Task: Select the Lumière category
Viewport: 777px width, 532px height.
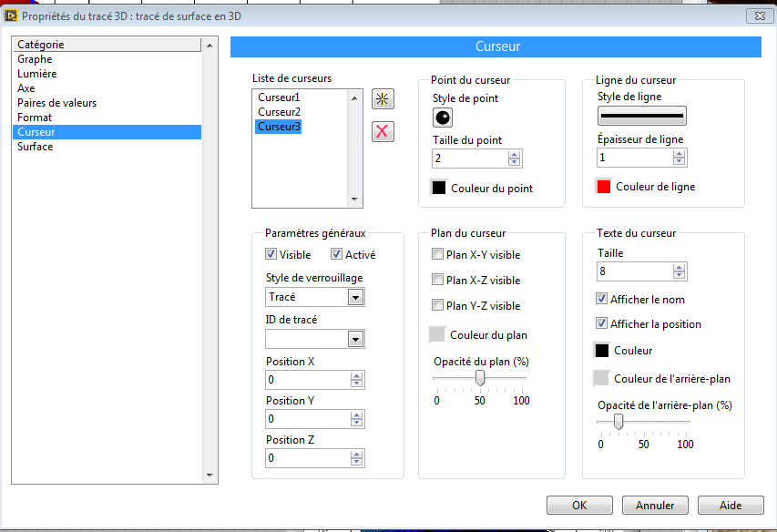Action: click(x=107, y=74)
